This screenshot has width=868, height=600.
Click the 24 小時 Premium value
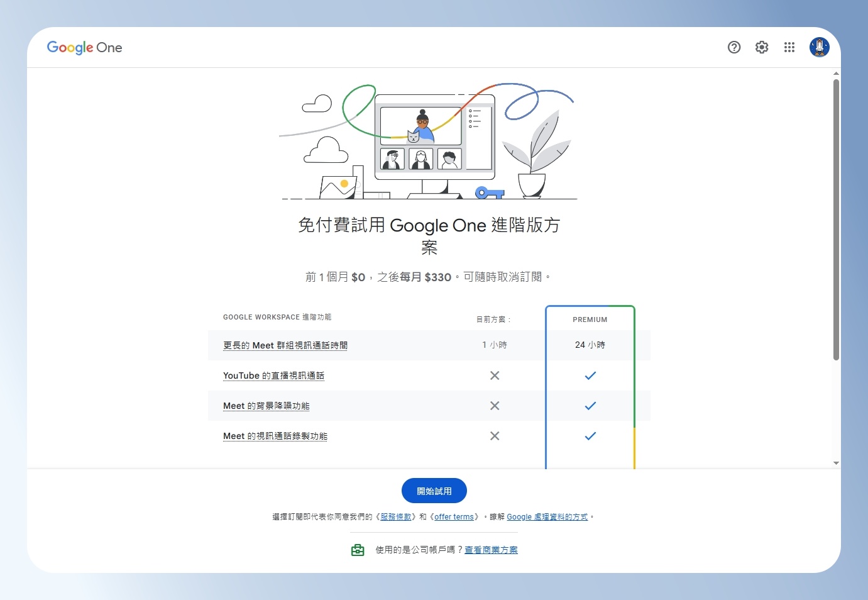[590, 345]
